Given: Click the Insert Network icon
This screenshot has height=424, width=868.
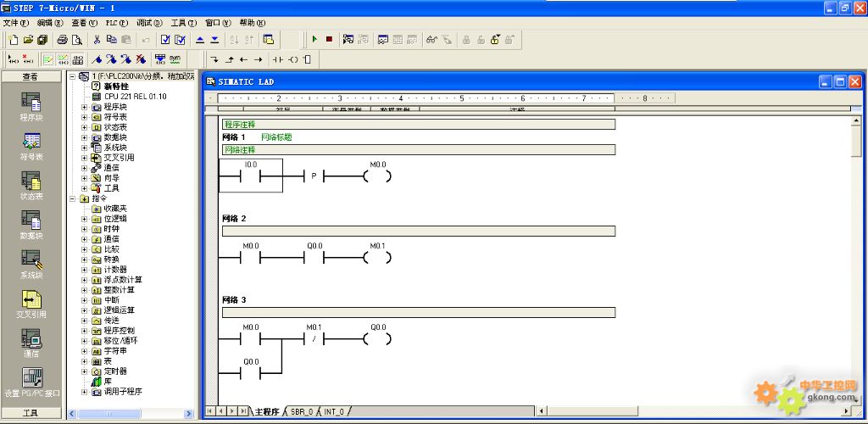Looking at the screenshot, I should (14, 59).
